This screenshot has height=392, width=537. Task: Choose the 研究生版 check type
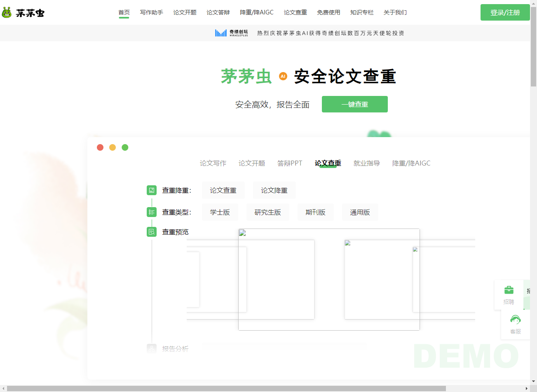coord(268,212)
